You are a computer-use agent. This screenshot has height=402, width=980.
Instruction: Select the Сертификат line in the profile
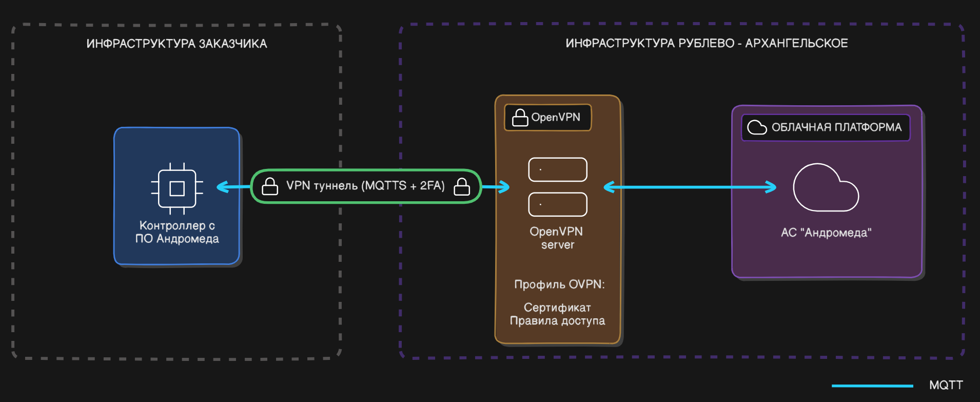pos(557,308)
